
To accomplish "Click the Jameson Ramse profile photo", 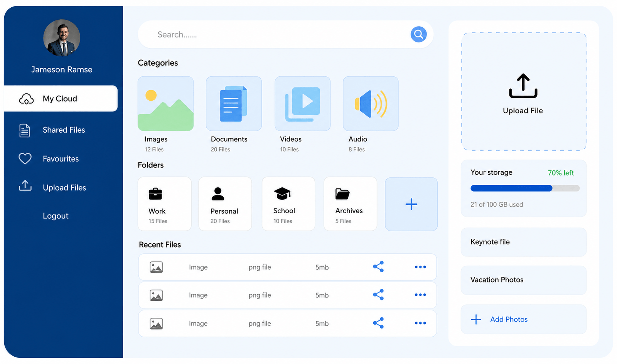I will pyautogui.click(x=62, y=38).
